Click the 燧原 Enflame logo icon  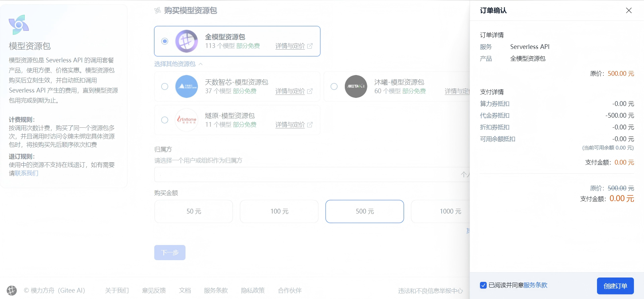coord(186,120)
